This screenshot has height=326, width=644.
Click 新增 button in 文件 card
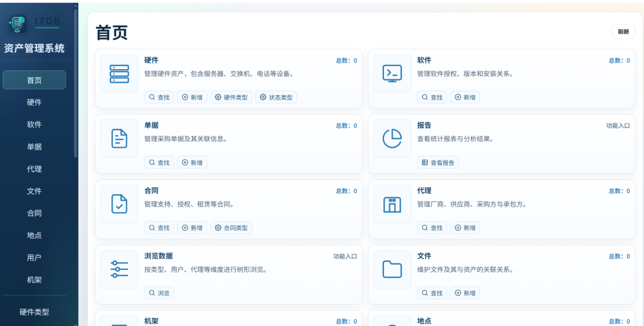pos(465,293)
